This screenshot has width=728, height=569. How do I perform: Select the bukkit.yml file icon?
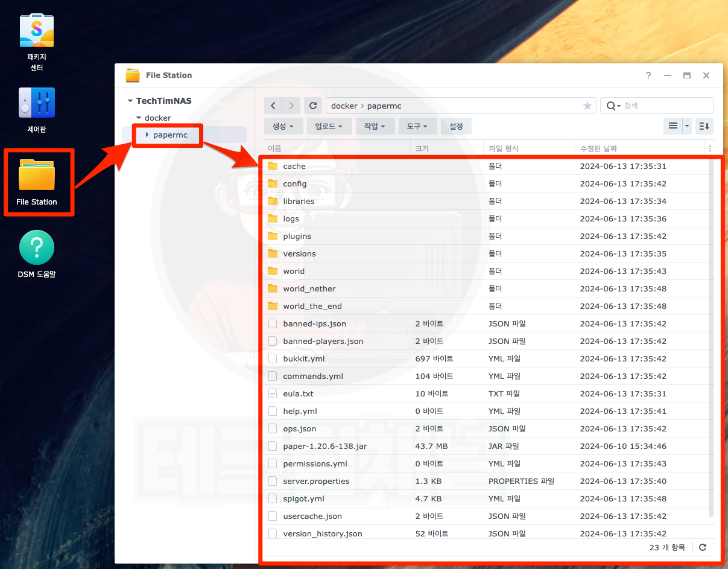pyautogui.click(x=273, y=358)
